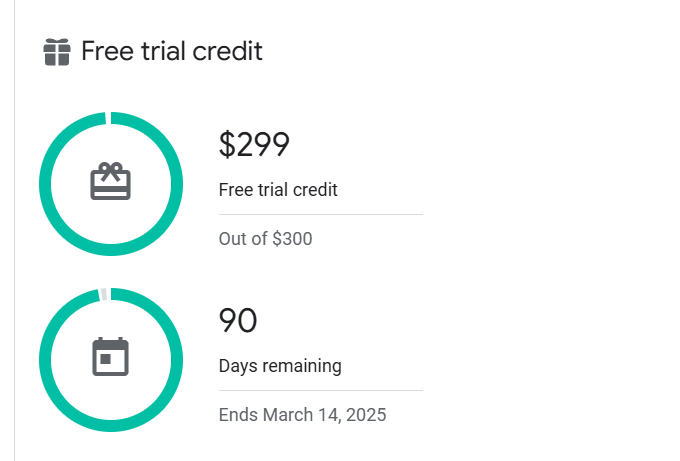
Task: Click the Free trial credit heading
Action: (x=172, y=51)
